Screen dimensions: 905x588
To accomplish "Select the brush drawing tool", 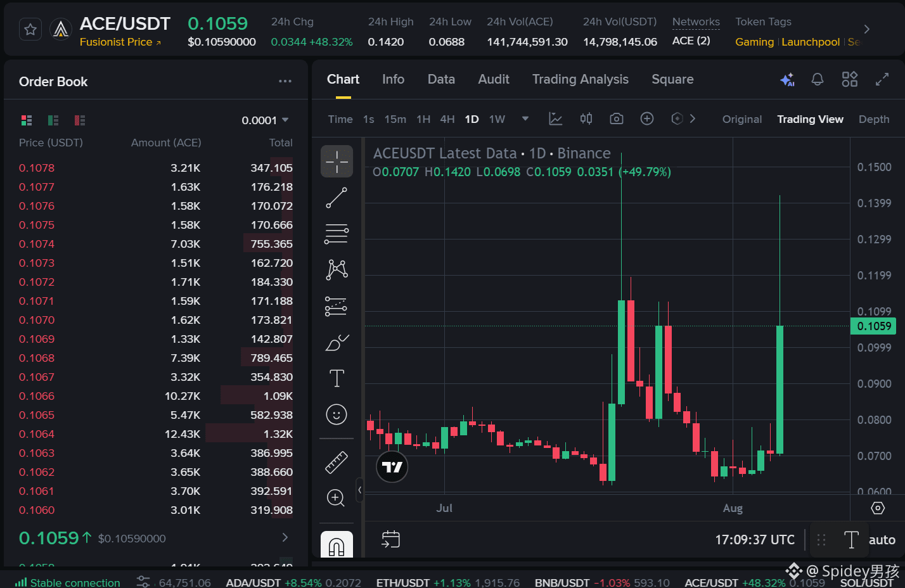I will tap(337, 342).
